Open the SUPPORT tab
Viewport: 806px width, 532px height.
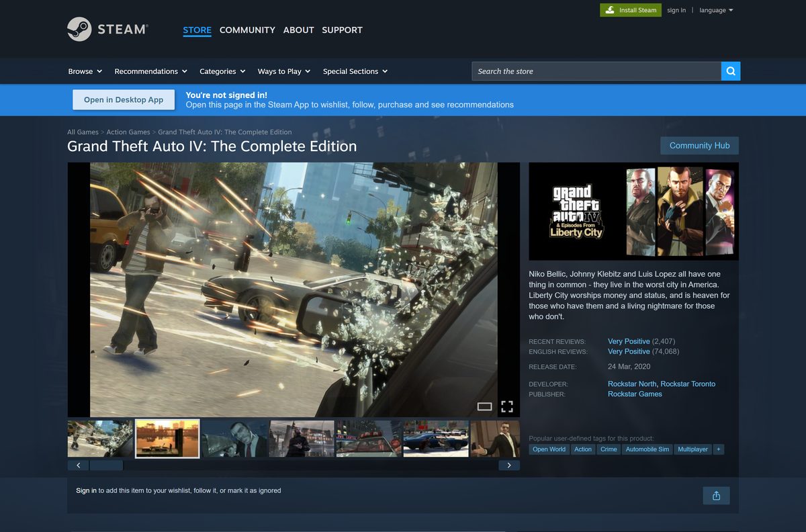tap(342, 30)
